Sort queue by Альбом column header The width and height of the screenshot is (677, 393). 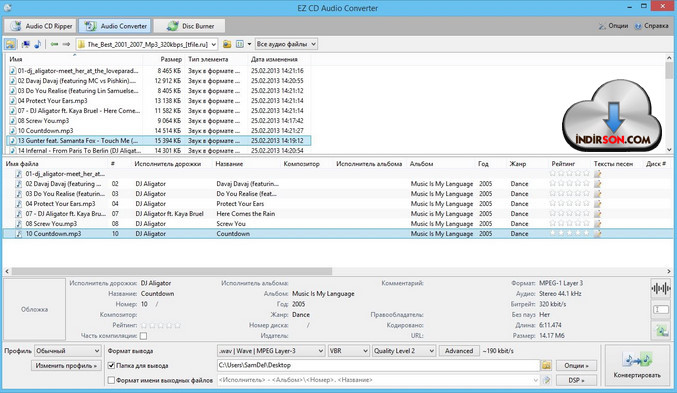point(421,164)
